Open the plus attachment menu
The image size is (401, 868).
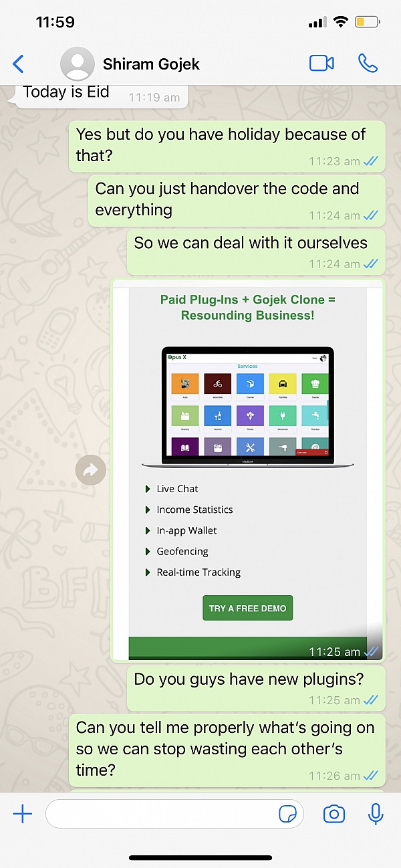tap(23, 814)
